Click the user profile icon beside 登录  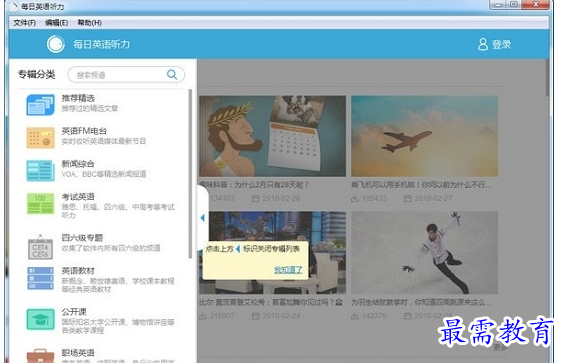(x=483, y=44)
